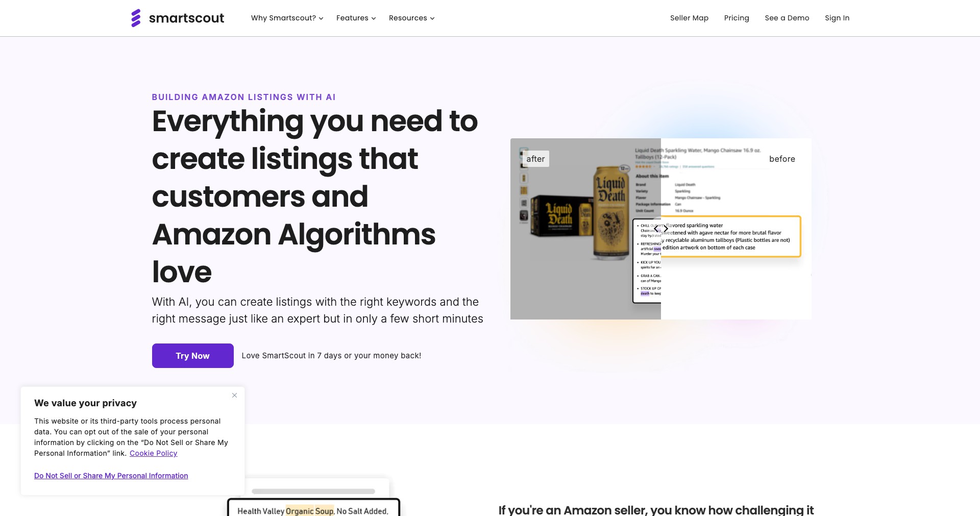Expand the Why Smartscout? menu
This screenshot has width=980, height=516.
click(x=287, y=18)
